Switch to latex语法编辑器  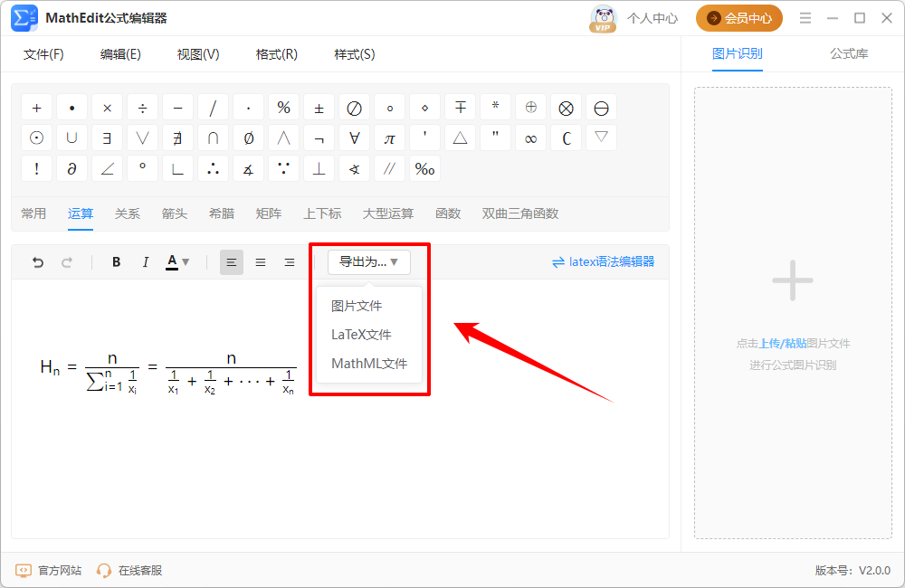(603, 262)
